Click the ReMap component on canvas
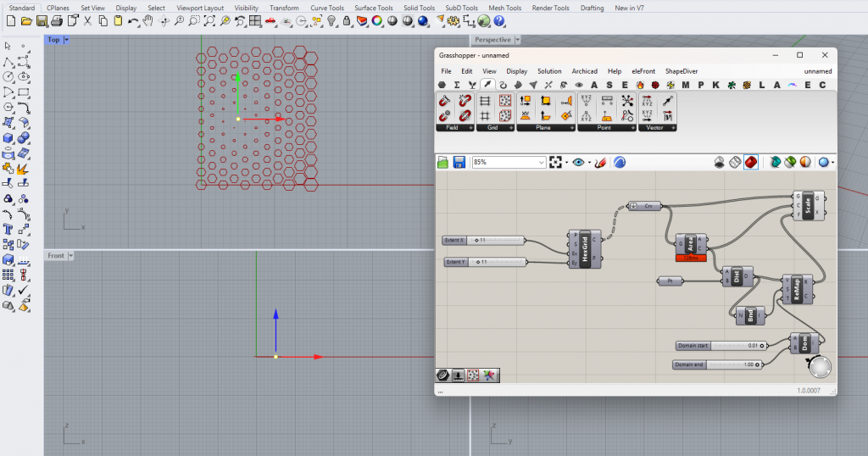This screenshot has width=868, height=456. pos(797,289)
